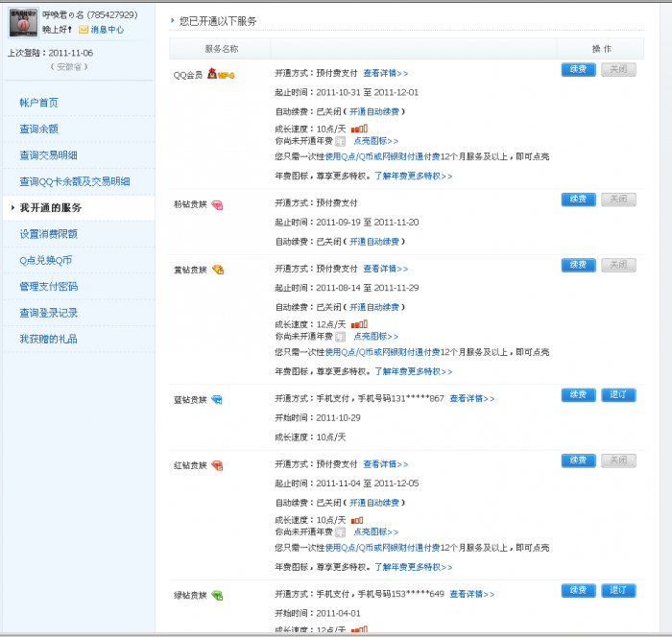The image size is (672, 637).
Task: Click 续费 button for QQ会员
Action: (578, 69)
